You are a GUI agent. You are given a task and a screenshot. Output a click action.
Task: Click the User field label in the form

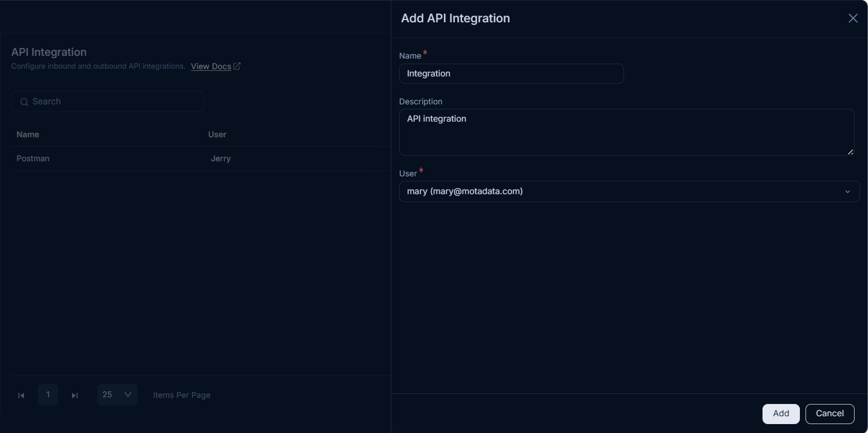(408, 174)
